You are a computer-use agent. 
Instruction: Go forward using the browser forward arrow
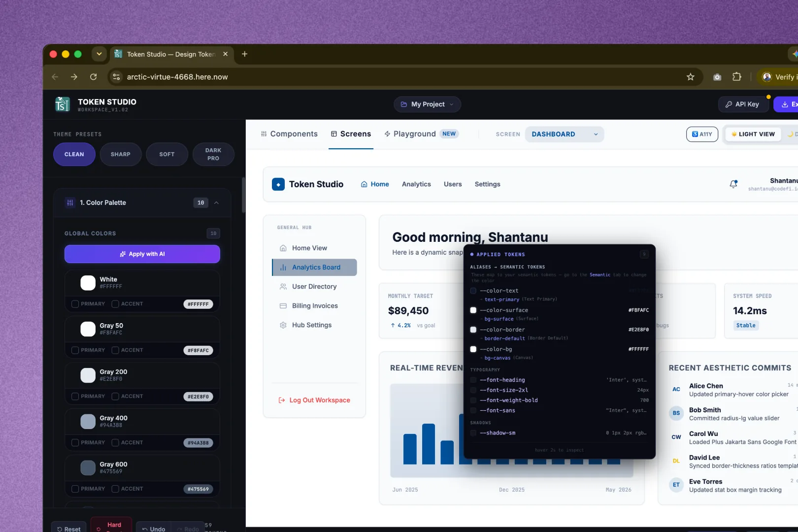tap(74, 77)
